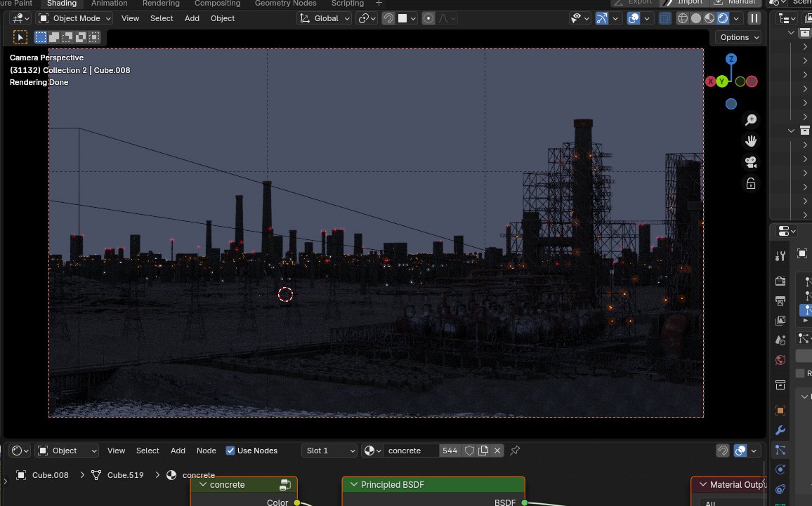Click the Options button
812x506 pixels.
tap(738, 37)
